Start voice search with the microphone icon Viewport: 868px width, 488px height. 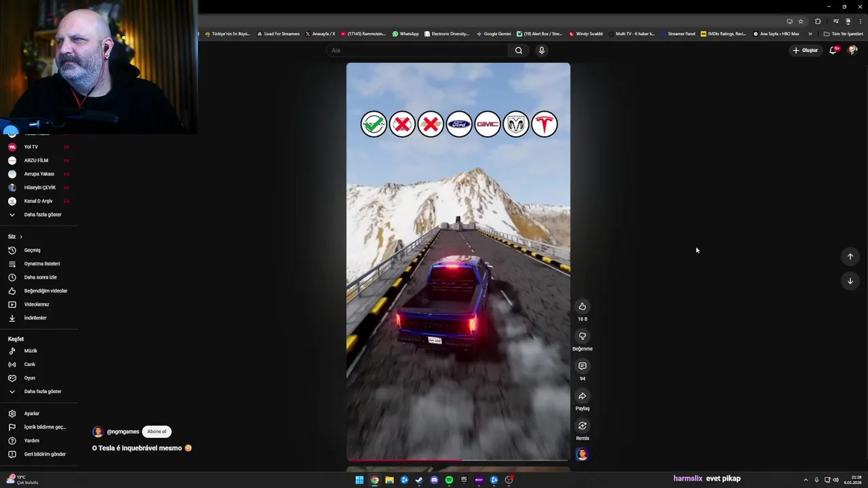click(541, 50)
